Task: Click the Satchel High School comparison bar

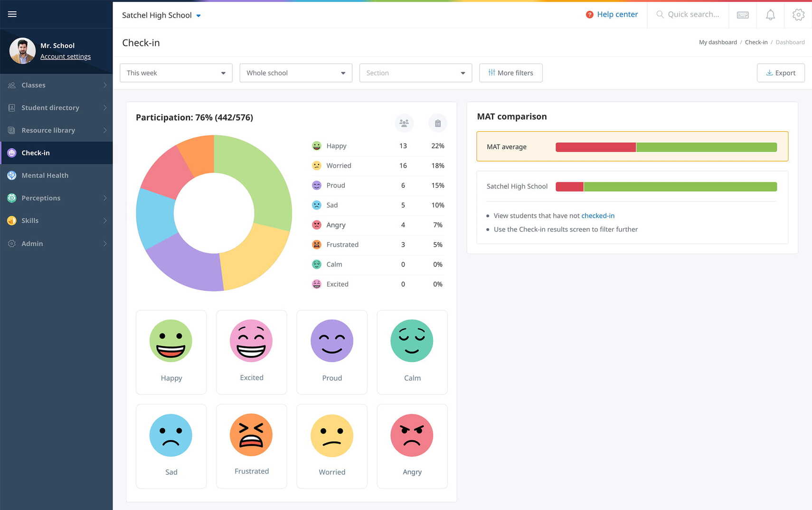Action: 666,187
